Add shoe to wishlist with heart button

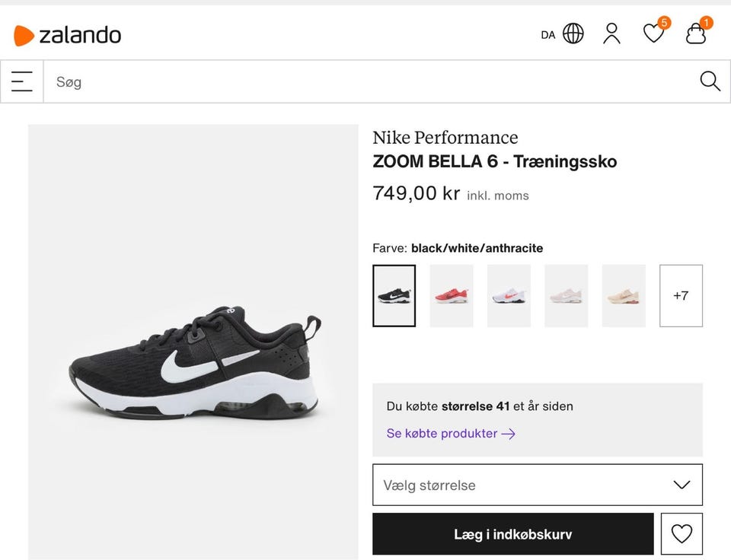click(682, 534)
